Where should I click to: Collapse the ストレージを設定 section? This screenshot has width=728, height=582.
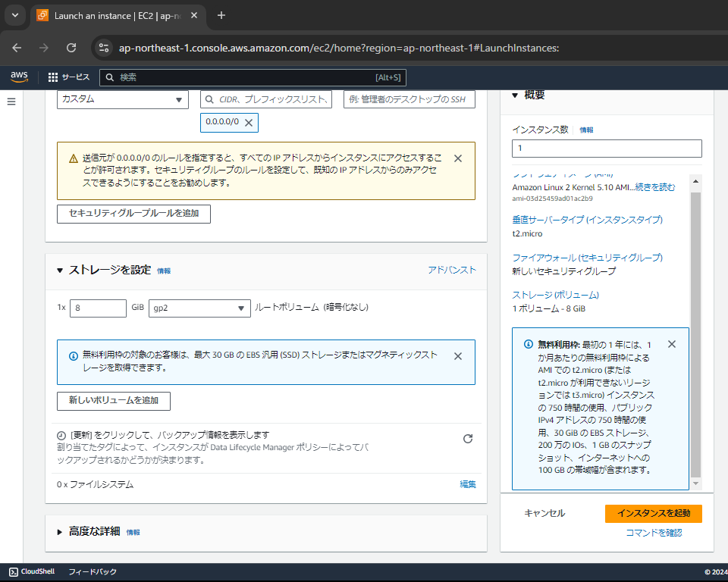coord(60,270)
